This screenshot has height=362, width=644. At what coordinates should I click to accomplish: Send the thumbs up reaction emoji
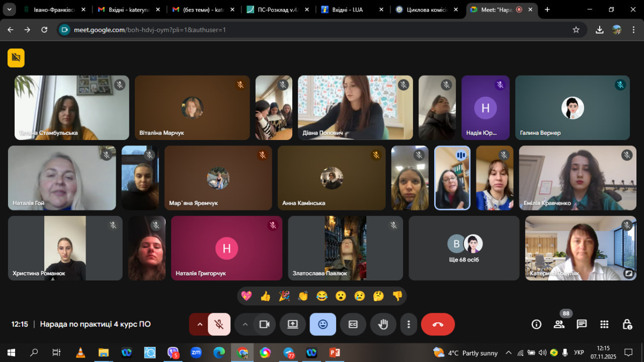pos(266,296)
